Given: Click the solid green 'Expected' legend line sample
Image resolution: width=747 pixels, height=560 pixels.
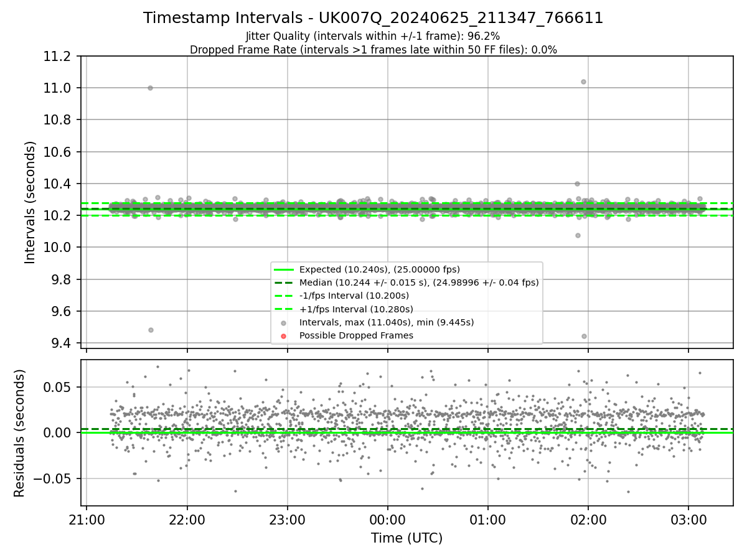Looking at the screenshot, I should 283,269.
